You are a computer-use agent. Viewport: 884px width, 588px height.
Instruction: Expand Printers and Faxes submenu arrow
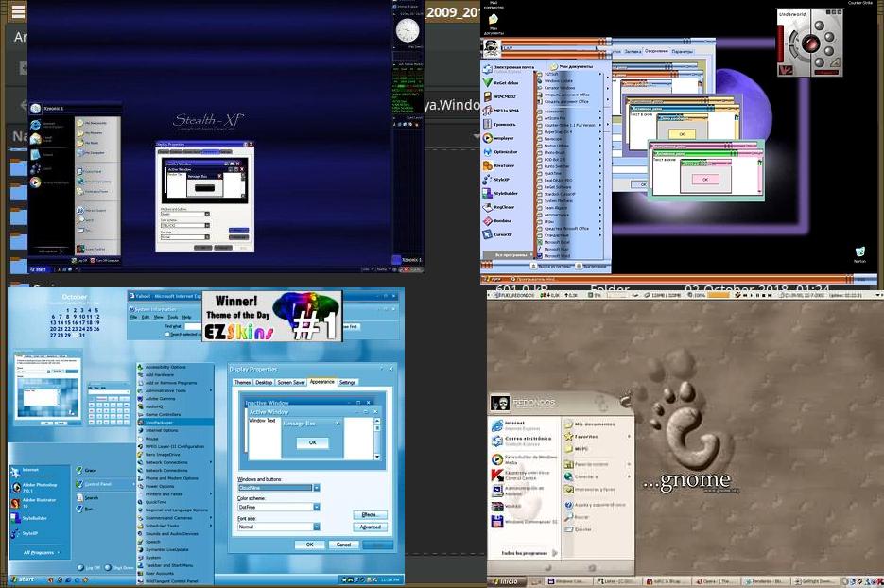tap(211, 494)
